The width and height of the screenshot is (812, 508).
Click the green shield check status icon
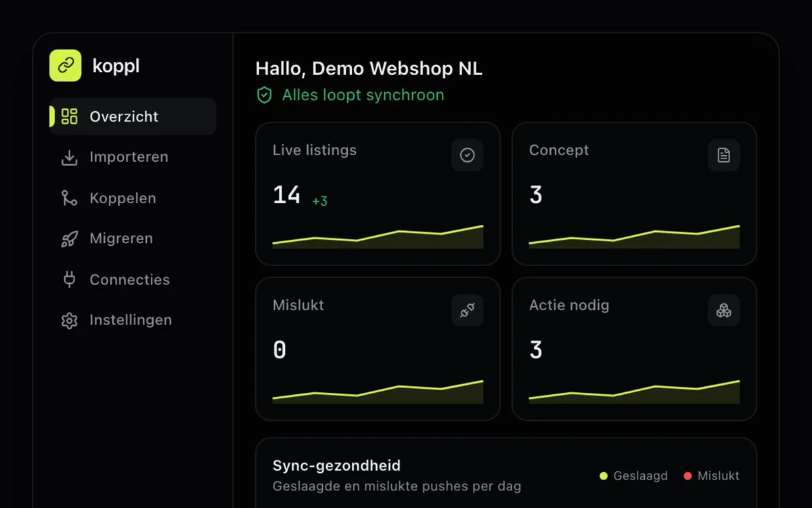point(265,96)
